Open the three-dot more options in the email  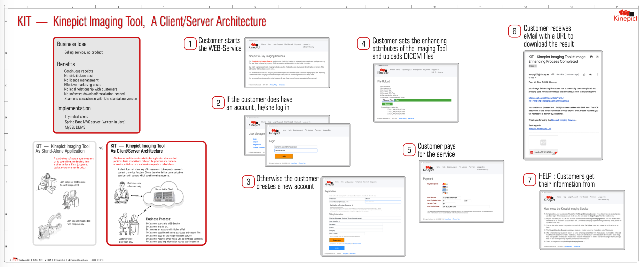tap(597, 74)
